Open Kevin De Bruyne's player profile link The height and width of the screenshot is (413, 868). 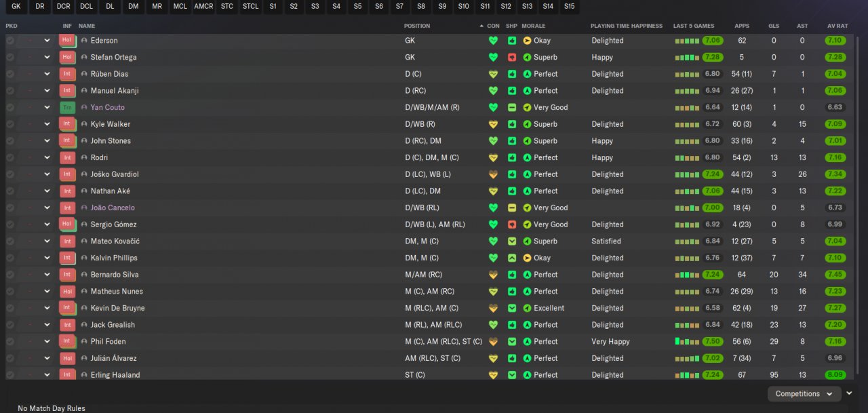pos(118,309)
